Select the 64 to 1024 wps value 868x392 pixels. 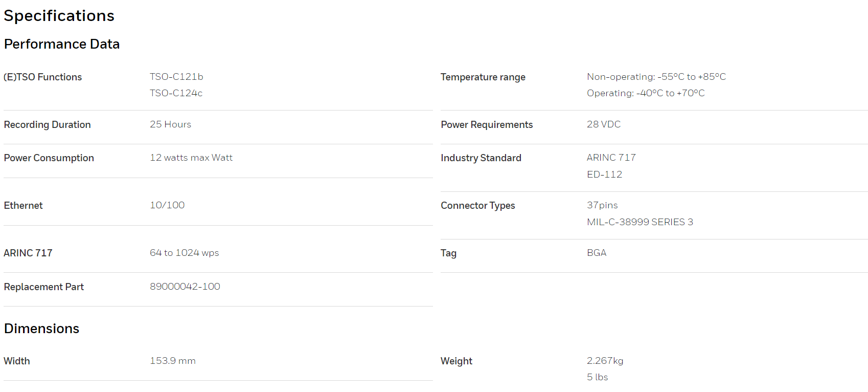184,253
